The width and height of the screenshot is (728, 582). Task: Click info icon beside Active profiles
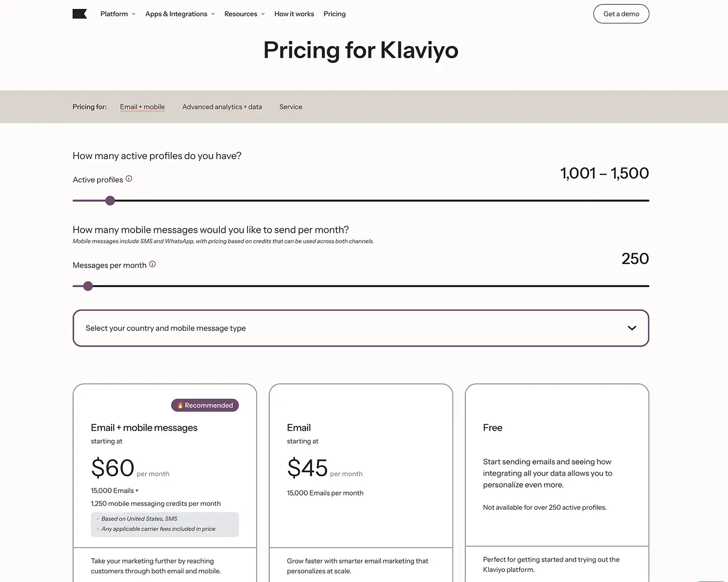coord(129,179)
